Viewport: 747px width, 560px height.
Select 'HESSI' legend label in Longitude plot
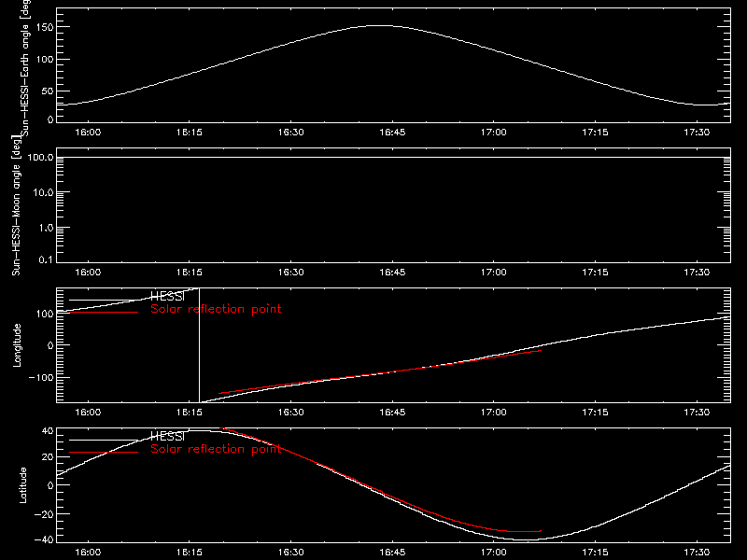click(x=167, y=296)
